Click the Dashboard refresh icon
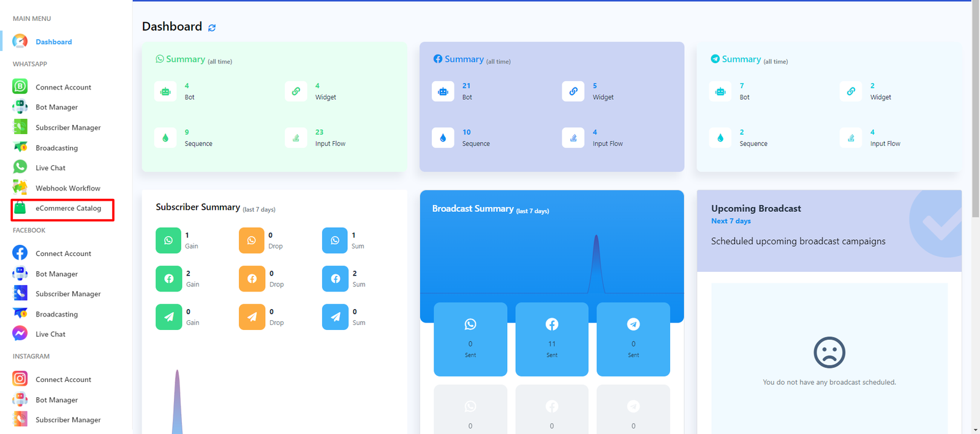This screenshot has height=434, width=980. [212, 28]
